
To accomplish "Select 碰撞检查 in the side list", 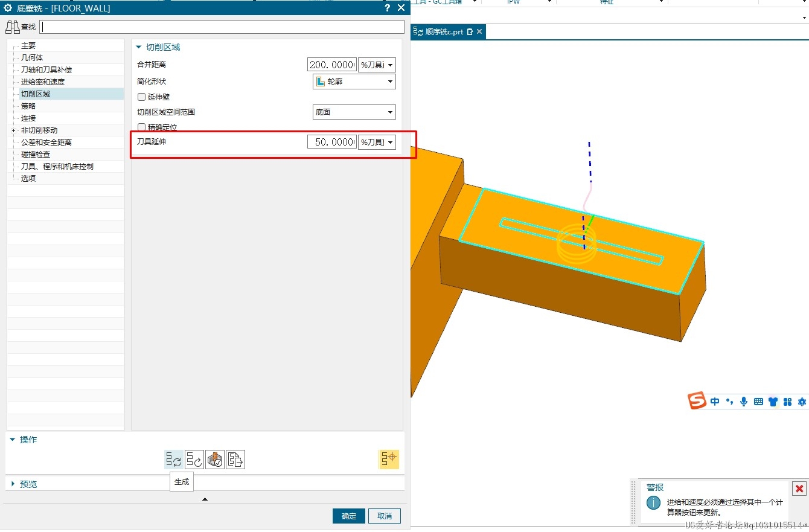I will tap(36, 155).
